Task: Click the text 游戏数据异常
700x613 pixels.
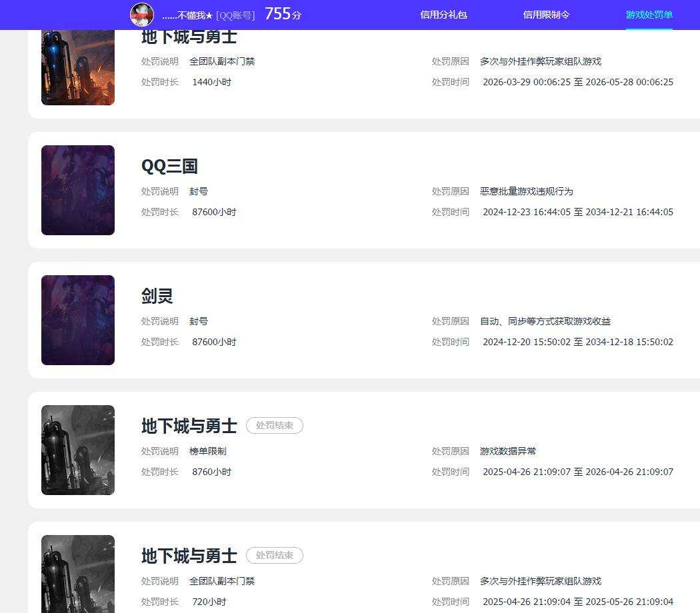Action: [x=507, y=451]
